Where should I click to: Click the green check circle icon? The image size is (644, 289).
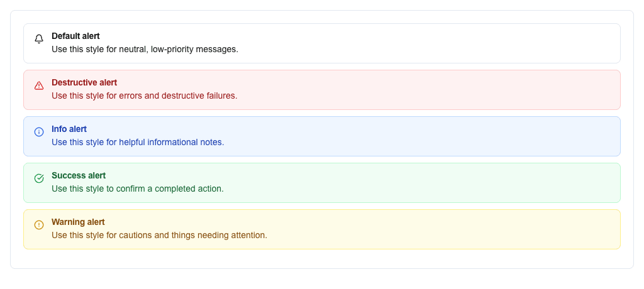coord(39,178)
